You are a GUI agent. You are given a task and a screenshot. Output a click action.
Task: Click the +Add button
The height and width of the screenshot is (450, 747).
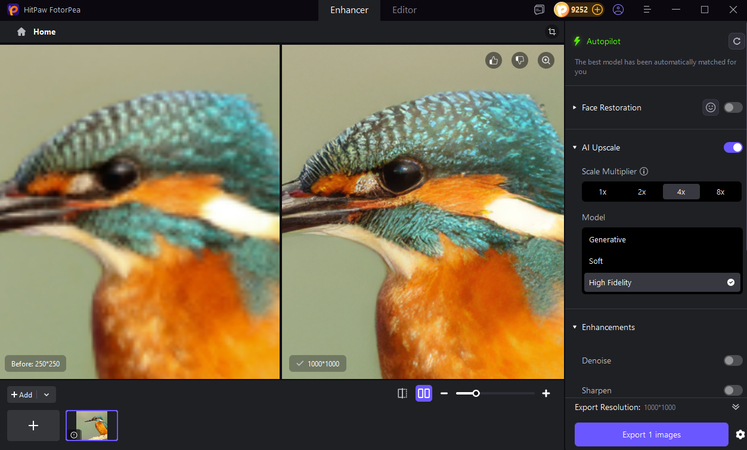22,394
